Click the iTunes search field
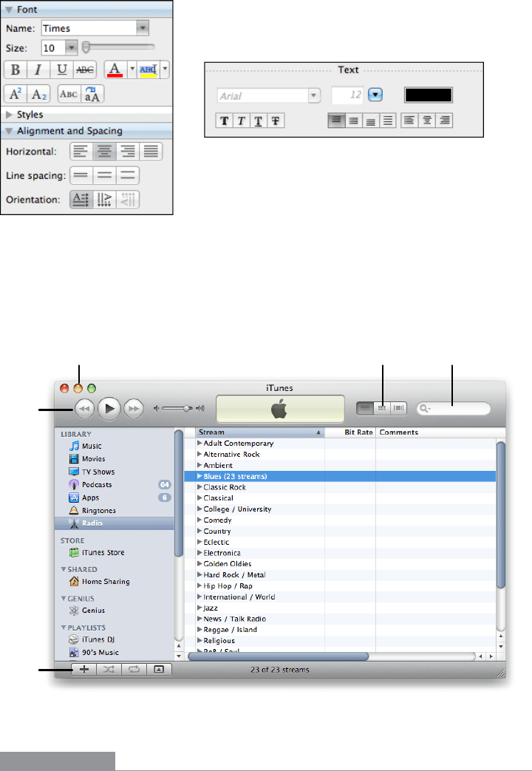The width and height of the screenshot is (532, 771). [x=454, y=409]
